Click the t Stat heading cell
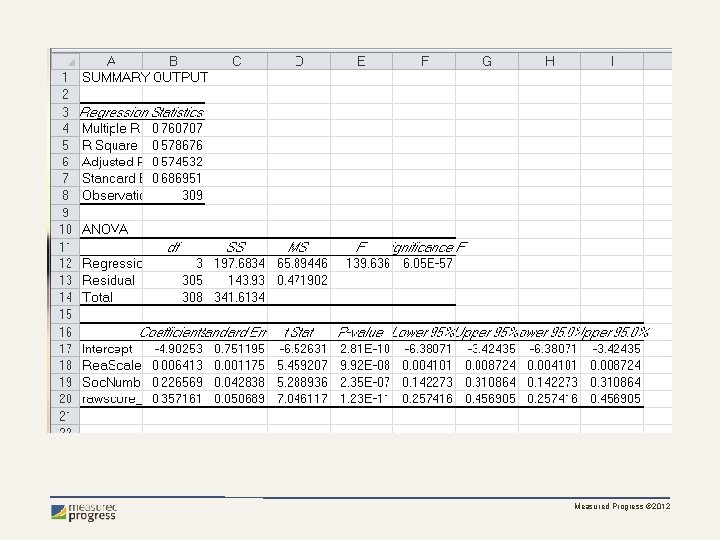This screenshot has width=720, height=540. (299, 332)
